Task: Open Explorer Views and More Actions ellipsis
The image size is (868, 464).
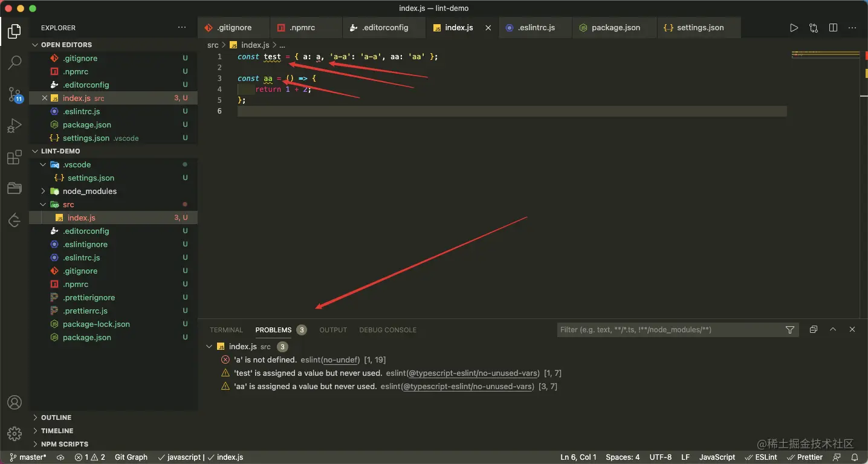Action: coord(182,28)
